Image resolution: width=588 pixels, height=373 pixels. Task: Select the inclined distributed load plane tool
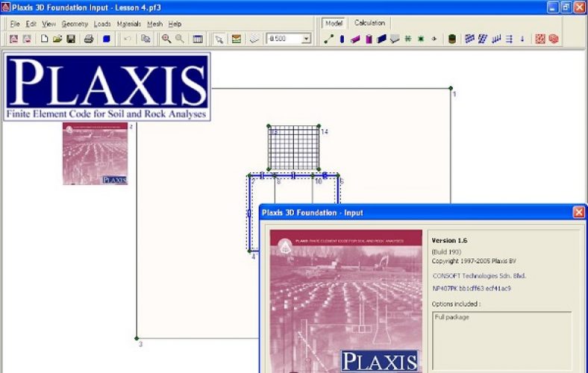point(483,39)
